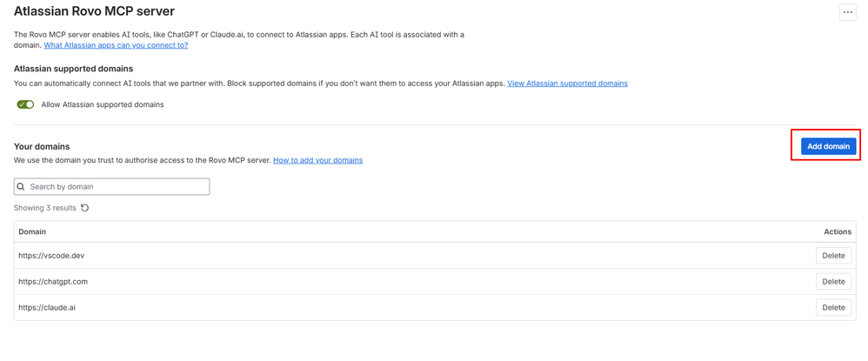
Task: Click the Add domain button
Action: 828,146
